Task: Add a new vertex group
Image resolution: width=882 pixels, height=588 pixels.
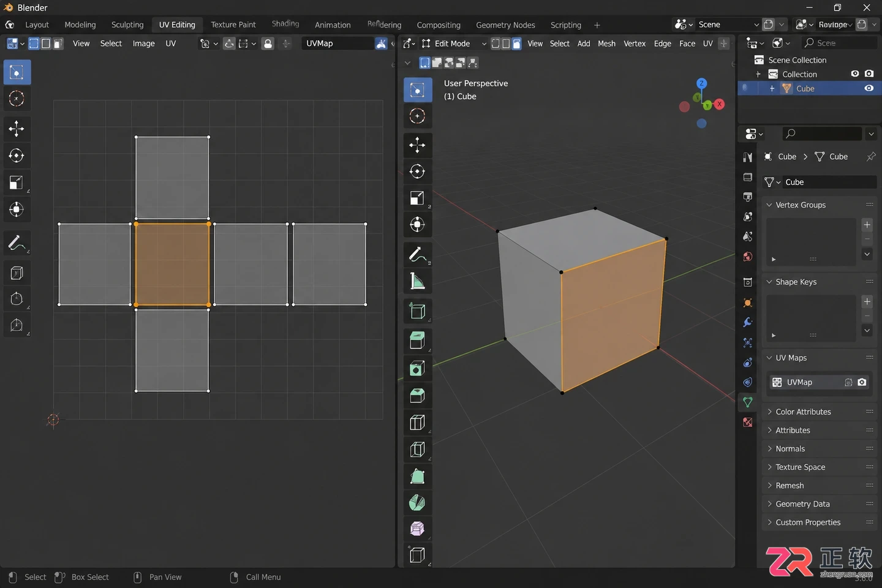Action: point(867,225)
